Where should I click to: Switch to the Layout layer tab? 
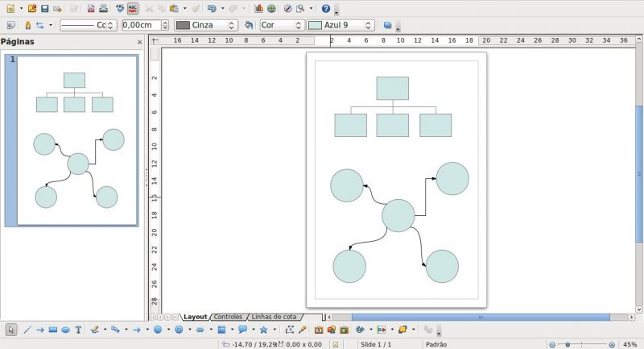click(x=195, y=317)
